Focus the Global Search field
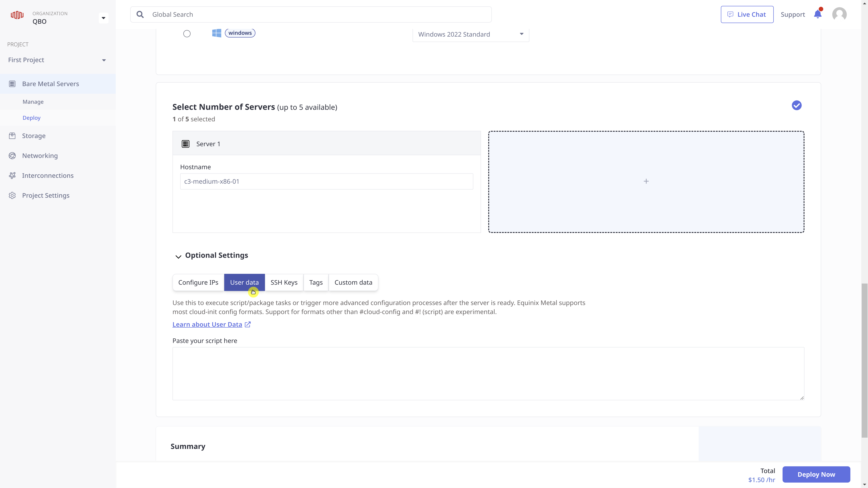 point(311,14)
